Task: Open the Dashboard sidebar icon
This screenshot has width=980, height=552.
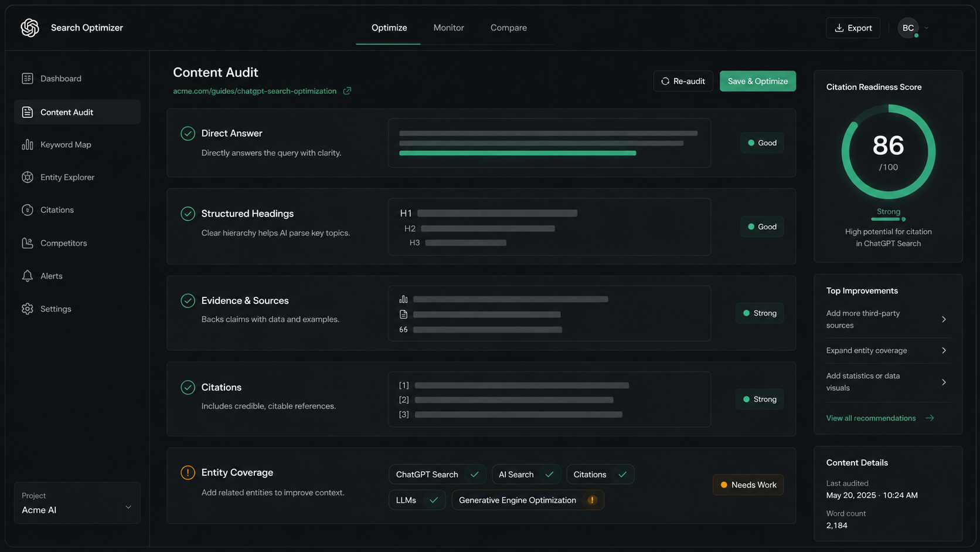Action: [28, 79]
